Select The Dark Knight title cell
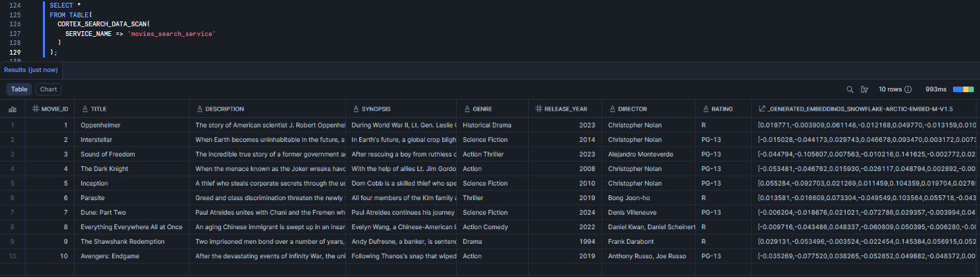The width and height of the screenshot is (980, 277). (132, 169)
